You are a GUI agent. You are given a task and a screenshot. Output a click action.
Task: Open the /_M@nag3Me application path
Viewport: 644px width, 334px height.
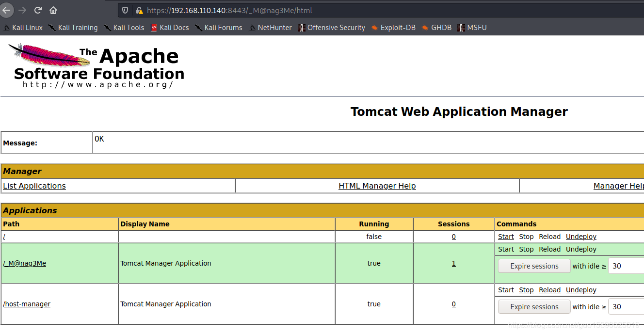point(25,263)
